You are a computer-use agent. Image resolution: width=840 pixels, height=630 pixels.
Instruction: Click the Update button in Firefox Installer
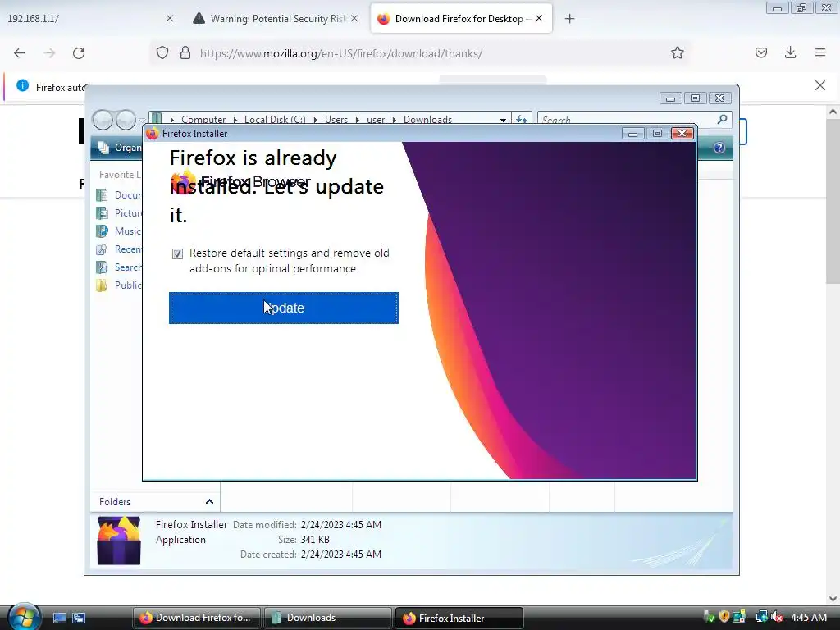coord(283,308)
